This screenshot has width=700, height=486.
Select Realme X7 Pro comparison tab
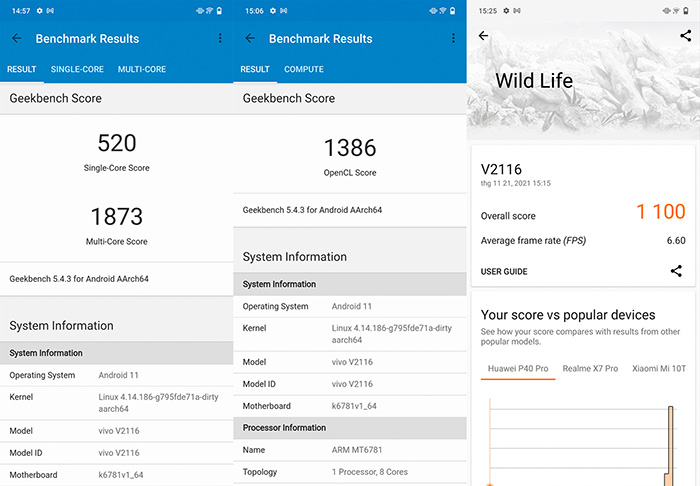(x=590, y=369)
